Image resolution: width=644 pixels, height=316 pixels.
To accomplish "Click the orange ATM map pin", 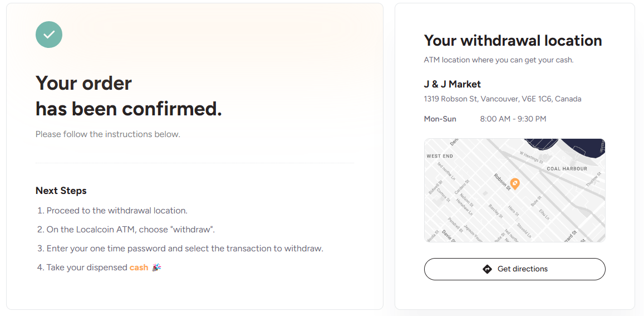I will tap(515, 183).
